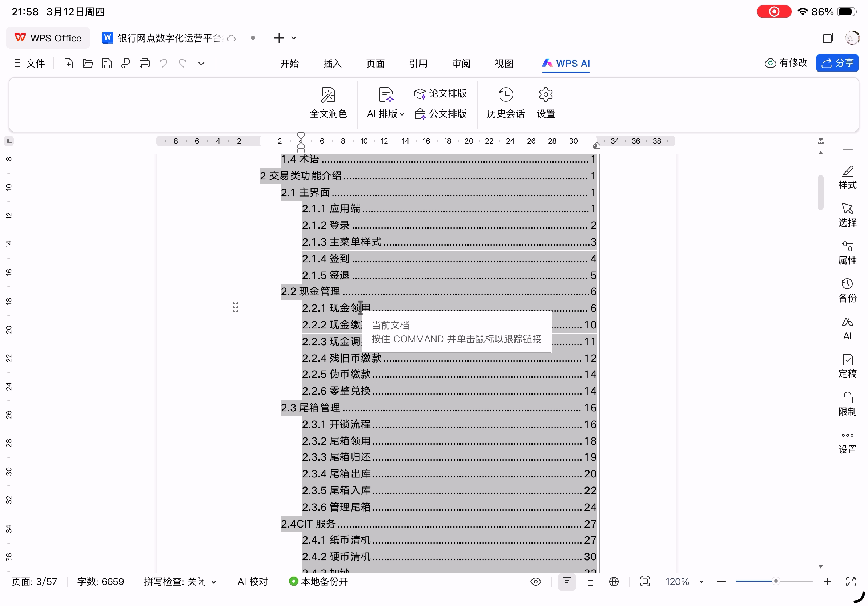Open the print icon in toolbar
The image size is (868, 606).
pyautogui.click(x=144, y=63)
